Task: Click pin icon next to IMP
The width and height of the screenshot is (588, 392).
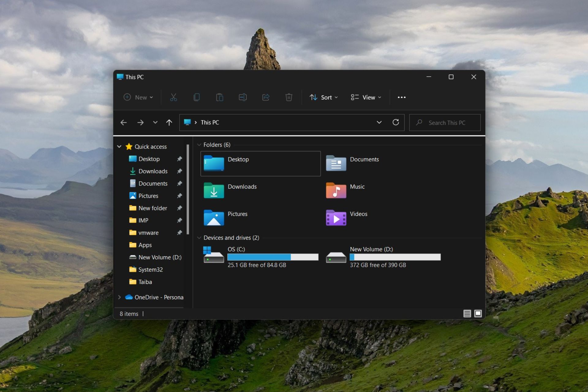Action: click(179, 221)
